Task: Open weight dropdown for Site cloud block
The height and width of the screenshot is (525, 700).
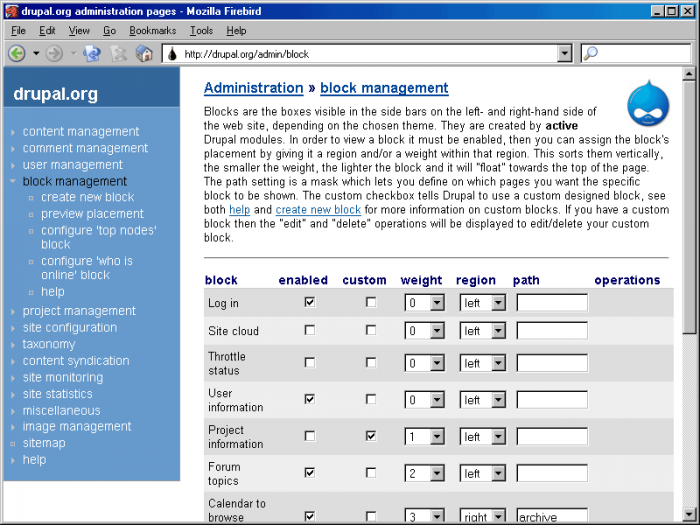Action: pos(424,331)
